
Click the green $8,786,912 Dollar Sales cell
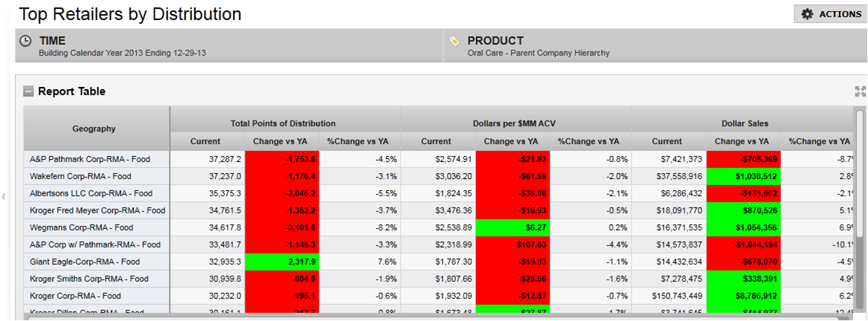click(744, 296)
